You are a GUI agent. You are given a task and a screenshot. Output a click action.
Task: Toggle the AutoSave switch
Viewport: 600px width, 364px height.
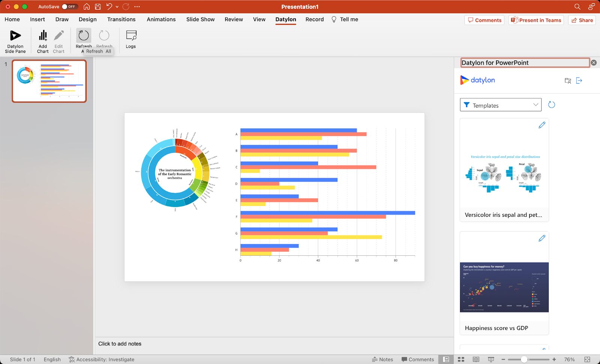click(69, 7)
